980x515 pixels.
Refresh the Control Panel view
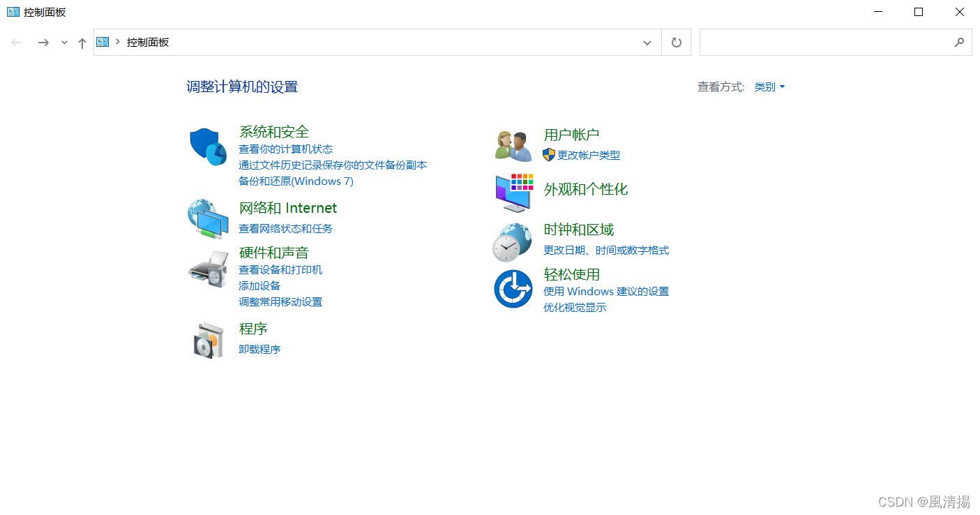(676, 43)
